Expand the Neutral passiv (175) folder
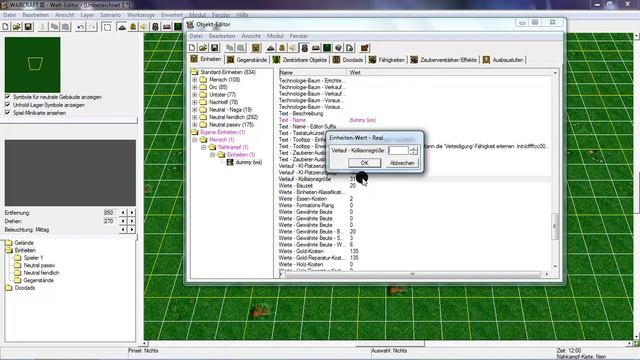The width and height of the screenshot is (640, 360). point(195,124)
